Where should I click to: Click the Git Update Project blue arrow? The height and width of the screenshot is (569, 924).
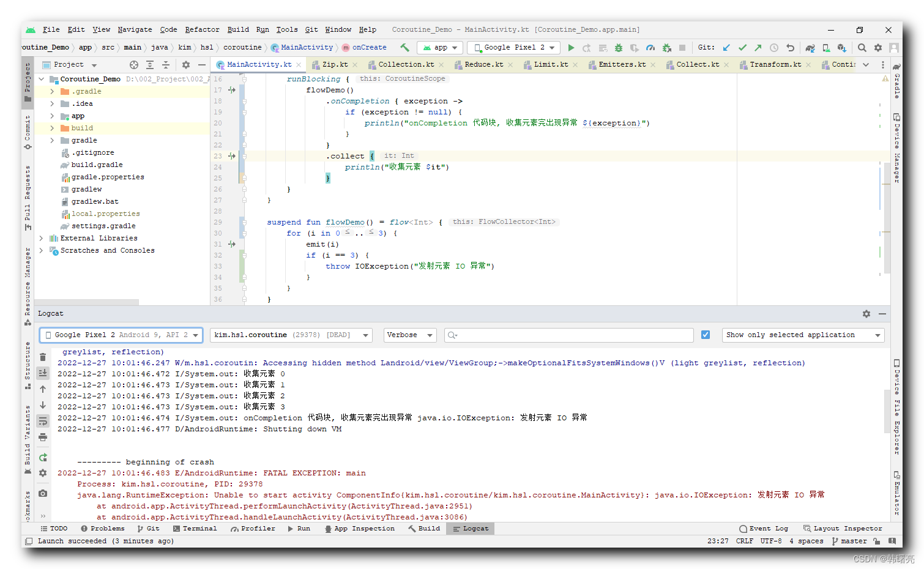pyautogui.click(x=726, y=48)
